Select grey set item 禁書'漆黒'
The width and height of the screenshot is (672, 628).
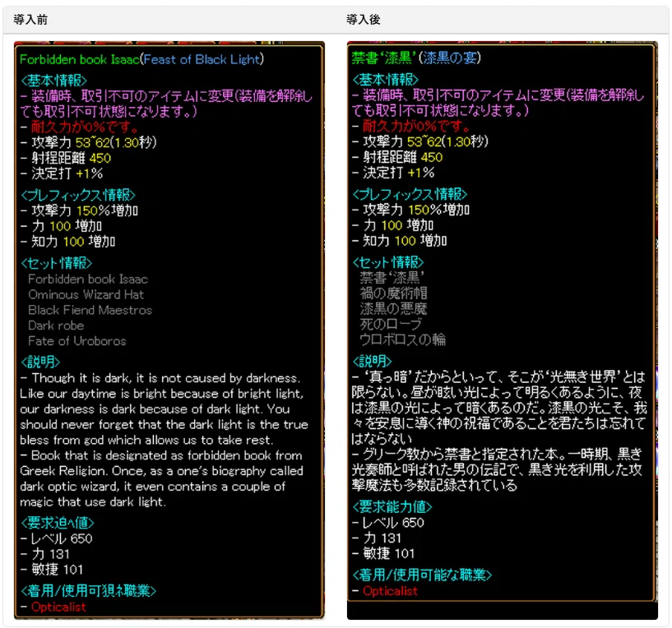[x=392, y=278]
